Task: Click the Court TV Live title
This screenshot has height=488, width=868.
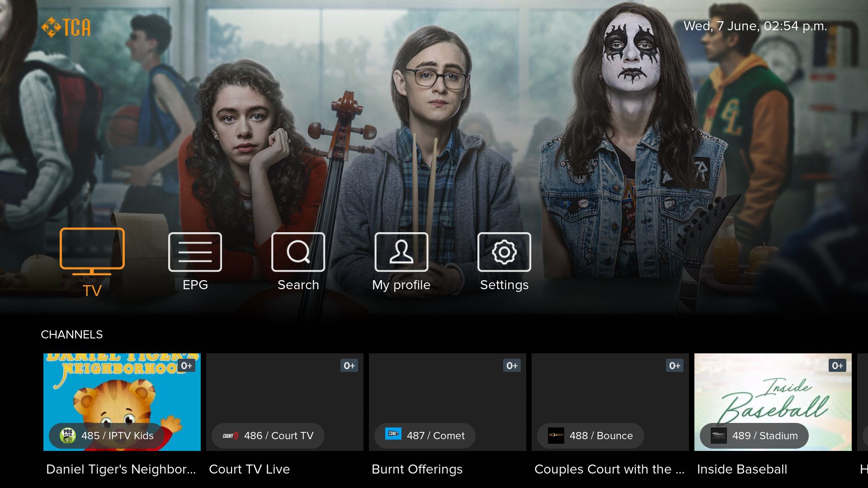Action: 249,469
